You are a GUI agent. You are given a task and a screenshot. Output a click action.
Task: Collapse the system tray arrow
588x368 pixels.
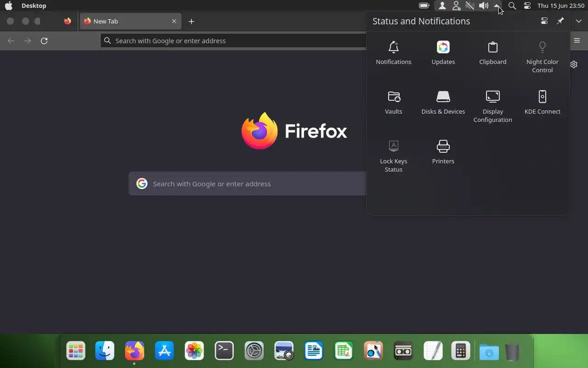497,6
